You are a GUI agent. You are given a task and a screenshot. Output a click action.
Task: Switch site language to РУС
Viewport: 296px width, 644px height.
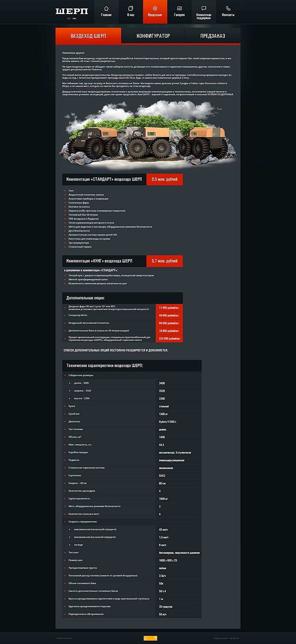coord(69,18)
